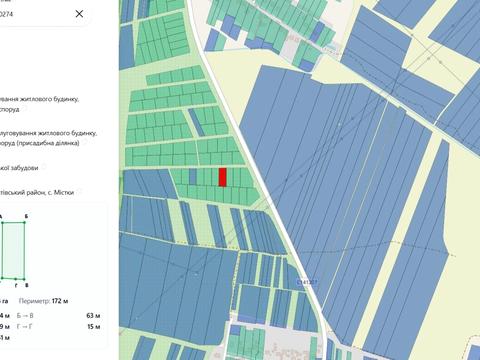
Task: Click the 'Г → Г' side label
Action: point(24,326)
